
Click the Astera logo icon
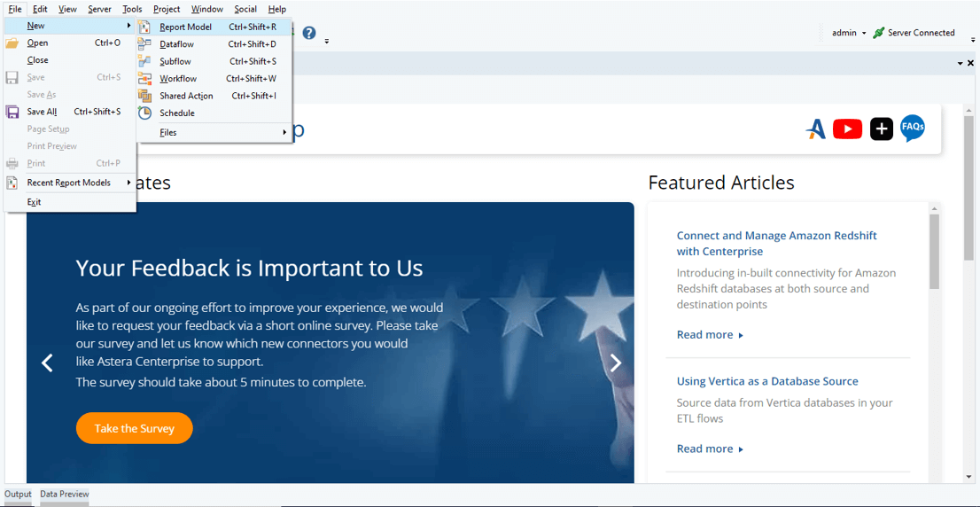coord(815,129)
